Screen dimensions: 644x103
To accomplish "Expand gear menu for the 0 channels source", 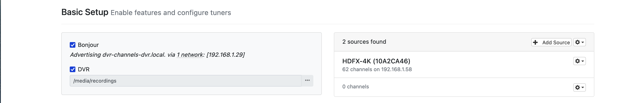I will [579, 88].
